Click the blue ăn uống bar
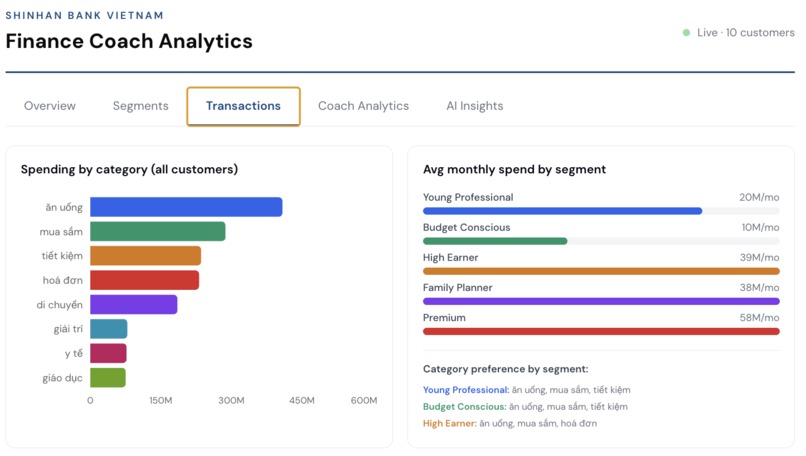Image resolution: width=806 pixels, height=456 pixels. [186, 207]
